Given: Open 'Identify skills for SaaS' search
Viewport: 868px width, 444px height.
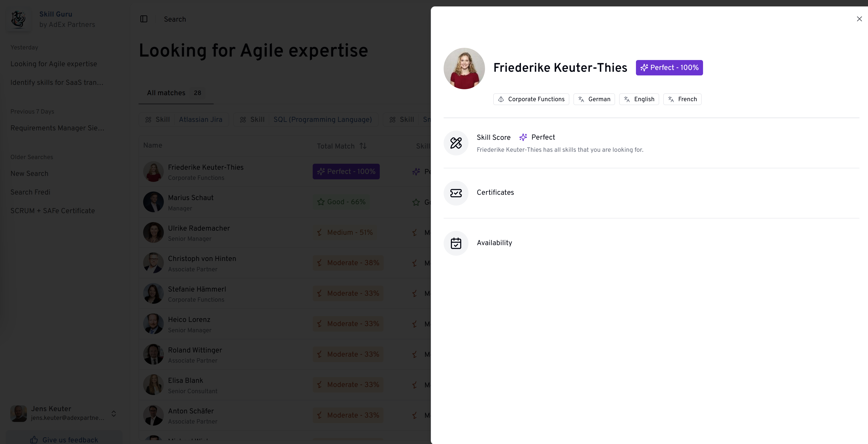Looking at the screenshot, I should pos(57,83).
